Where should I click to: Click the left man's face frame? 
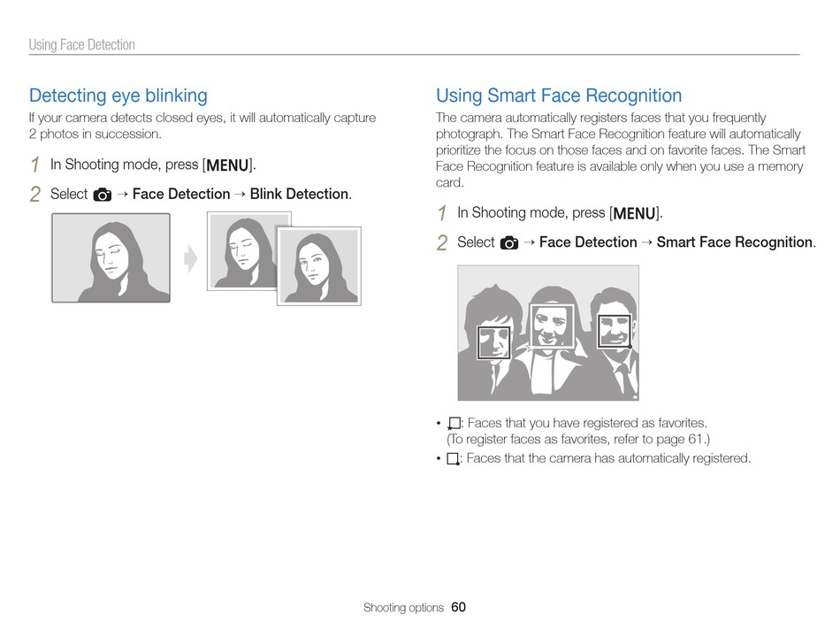493,342
